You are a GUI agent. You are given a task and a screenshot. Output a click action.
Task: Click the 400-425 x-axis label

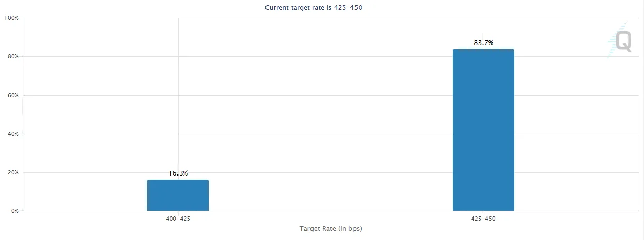(x=178, y=219)
